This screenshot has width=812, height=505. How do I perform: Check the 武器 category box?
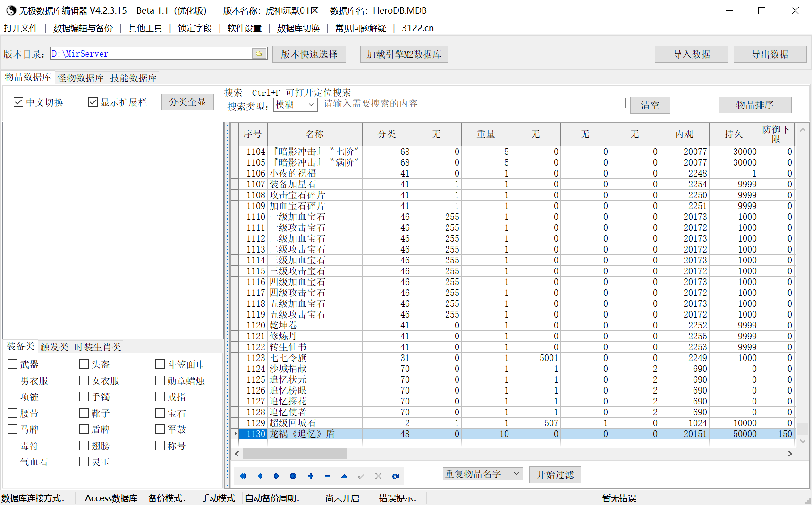(x=13, y=364)
